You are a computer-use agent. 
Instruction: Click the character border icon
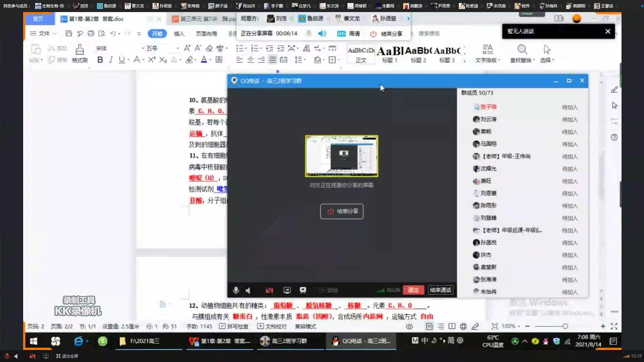point(219,60)
